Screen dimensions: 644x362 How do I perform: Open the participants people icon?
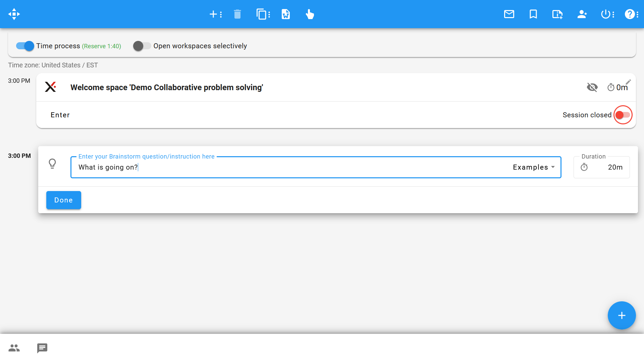pos(14,348)
